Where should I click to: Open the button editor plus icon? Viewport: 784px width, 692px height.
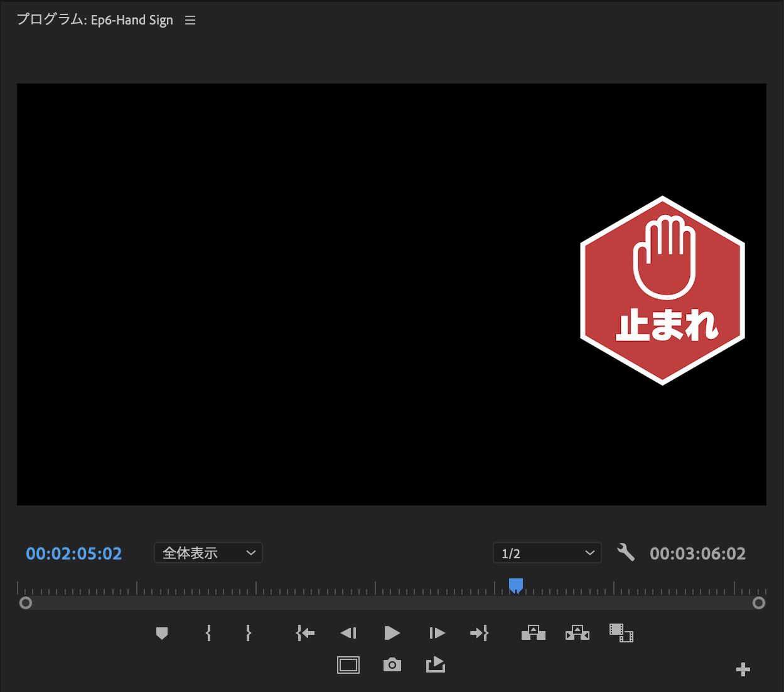pos(743,669)
